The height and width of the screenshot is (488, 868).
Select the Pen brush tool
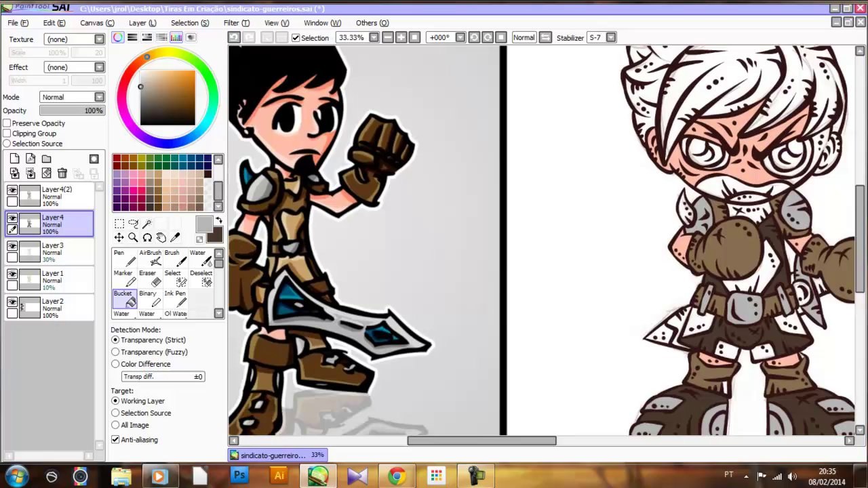(124, 258)
